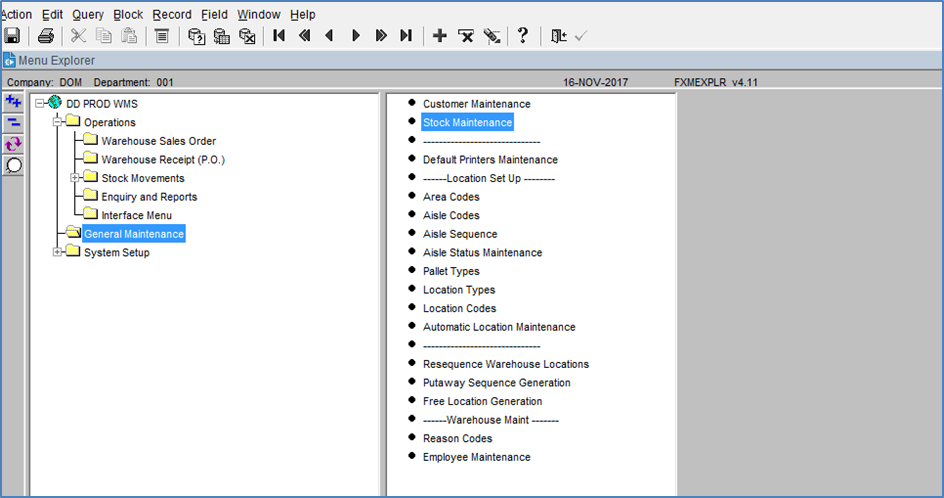Go to next record arrow icon
This screenshot has height=498, width=944.
coord(356,36)
